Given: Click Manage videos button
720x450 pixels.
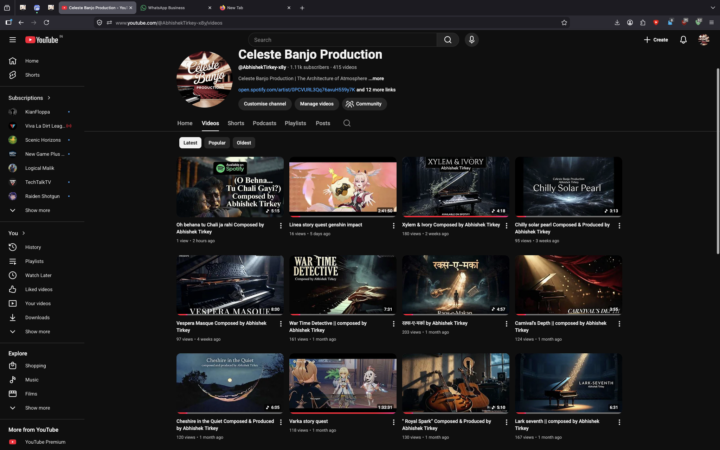Looking at the screenshot, I should click(x=317, y=104).
